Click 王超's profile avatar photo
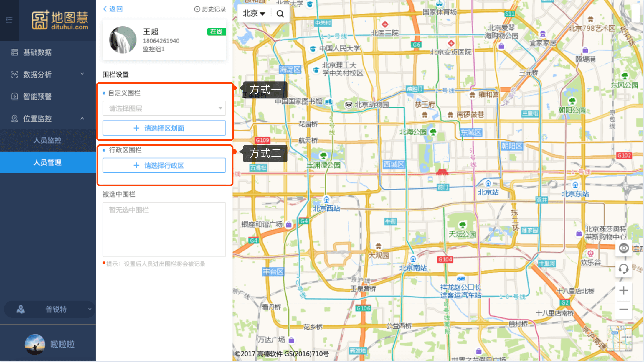 [123, 40]
